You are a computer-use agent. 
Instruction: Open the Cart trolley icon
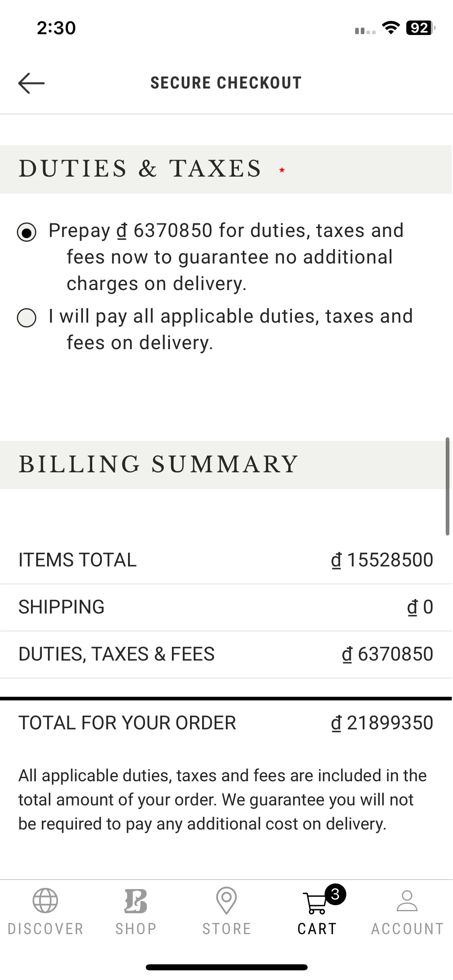tap(316, 903)
